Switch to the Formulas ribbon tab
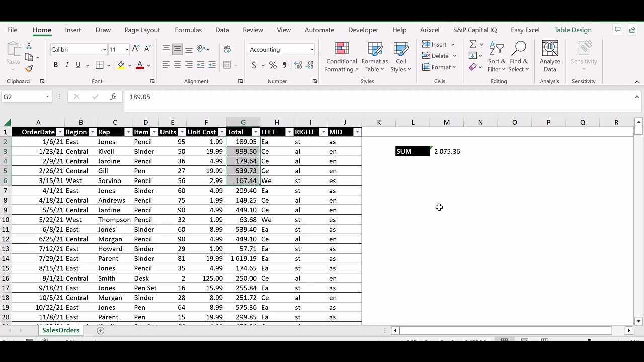 [188, 30]
